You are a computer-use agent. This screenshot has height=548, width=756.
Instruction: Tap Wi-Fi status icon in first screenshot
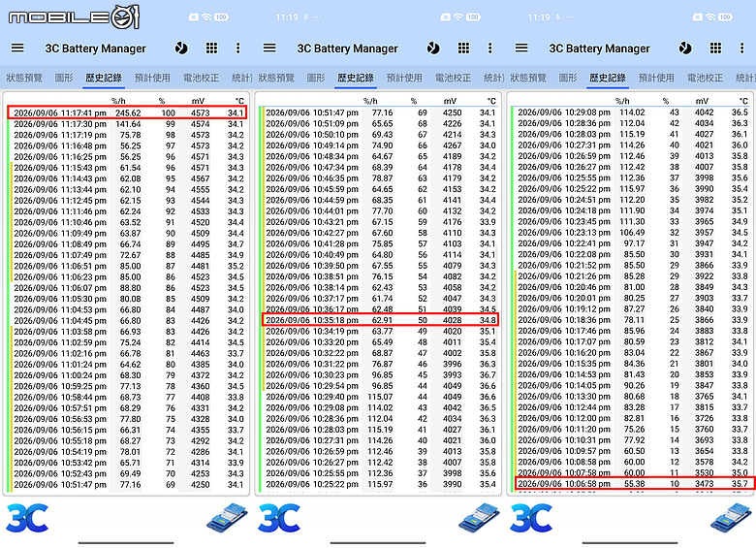[x=206, y=17]
